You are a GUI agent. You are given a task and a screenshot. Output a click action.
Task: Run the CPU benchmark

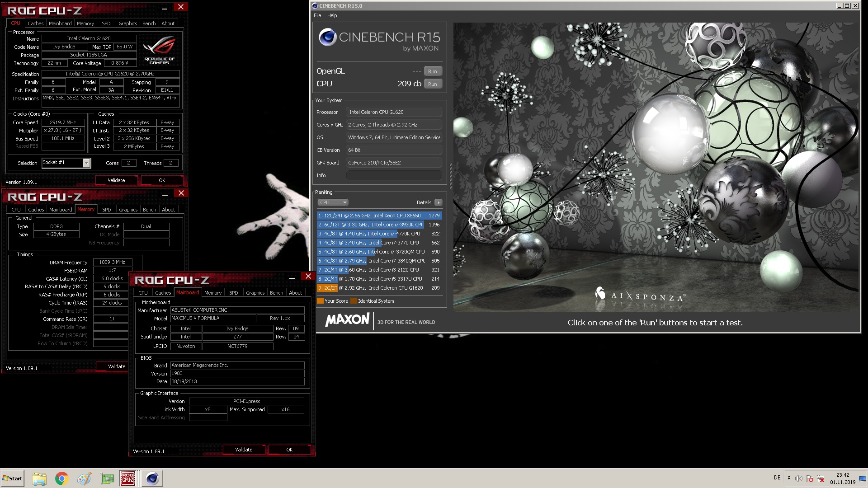click(x=433, y=84)
